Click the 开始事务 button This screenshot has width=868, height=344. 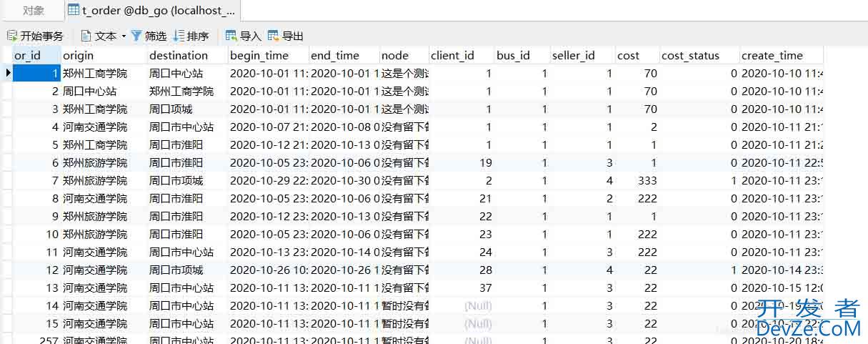point(34,36)
